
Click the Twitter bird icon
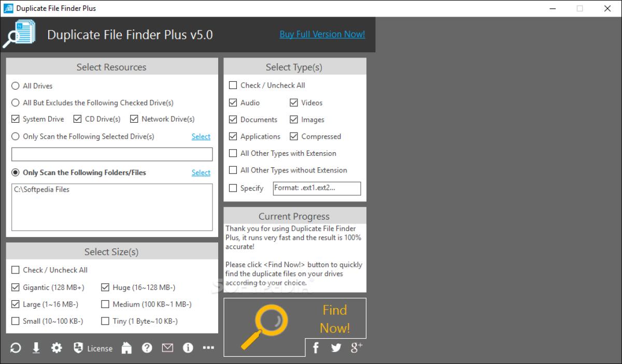336,348
